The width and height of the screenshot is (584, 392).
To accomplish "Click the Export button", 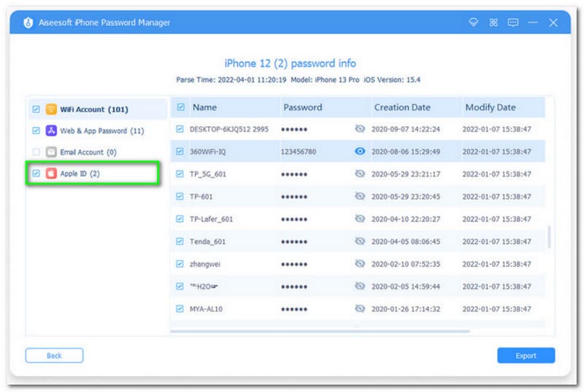I will [x=526, y=356].
